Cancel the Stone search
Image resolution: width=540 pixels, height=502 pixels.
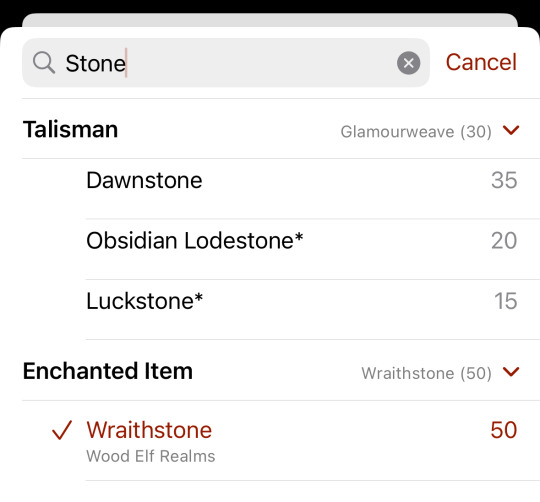pos(481,62)
